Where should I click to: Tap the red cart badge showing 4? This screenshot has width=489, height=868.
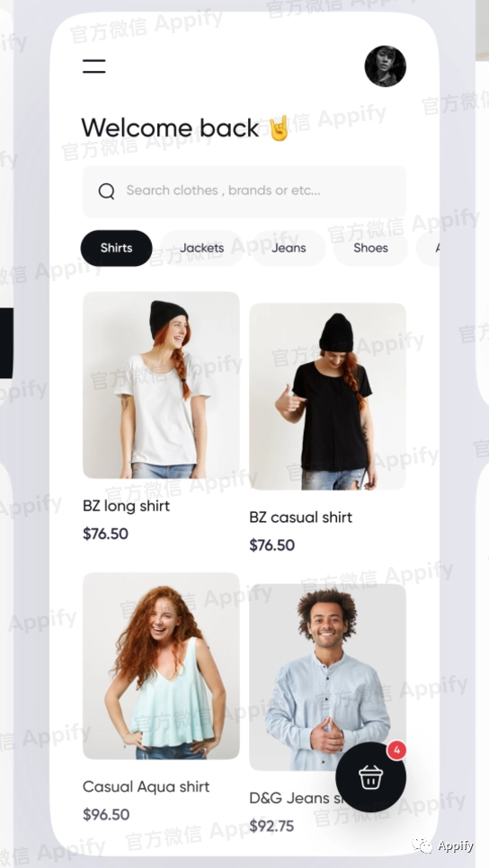pos(396,750)
